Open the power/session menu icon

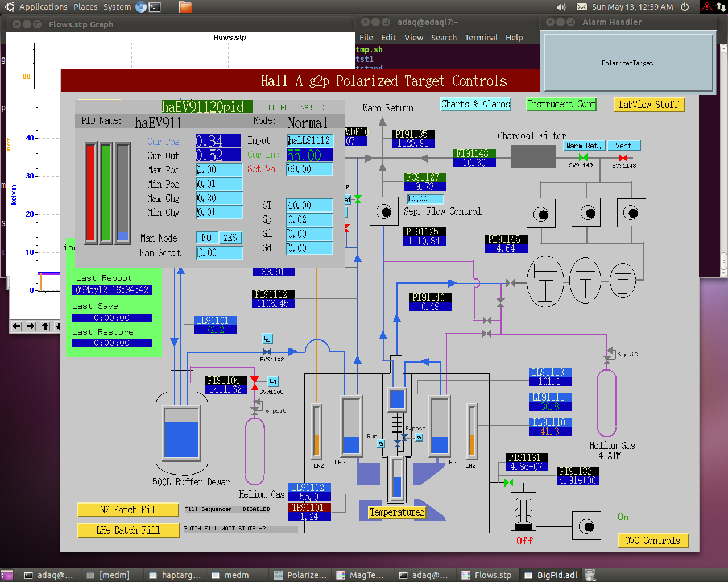point(685,7)
